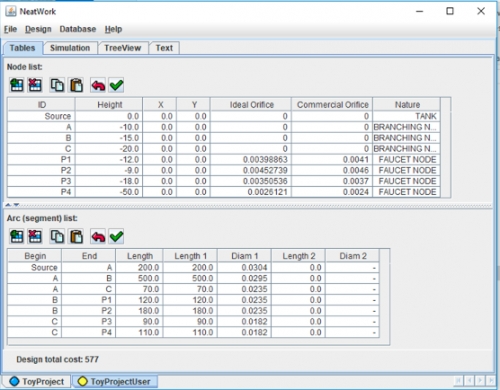Open the Design menu

point(38,29)
